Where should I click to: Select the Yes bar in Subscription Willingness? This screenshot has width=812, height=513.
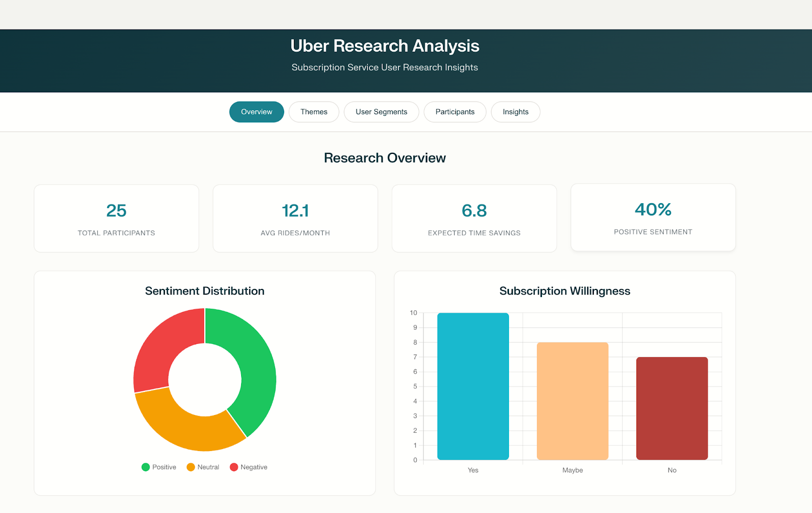coord(473,386)
